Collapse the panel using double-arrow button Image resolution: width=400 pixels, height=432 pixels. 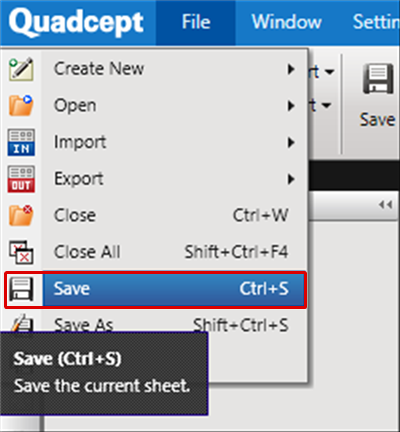coord(385,205)
